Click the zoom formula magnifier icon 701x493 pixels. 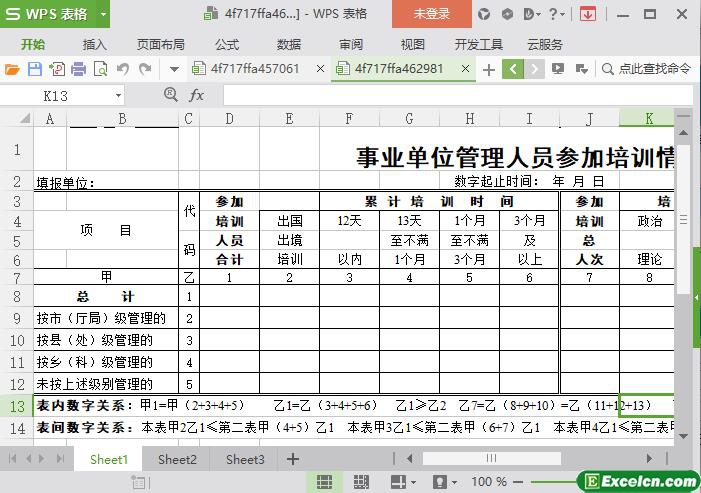point(170,94)
